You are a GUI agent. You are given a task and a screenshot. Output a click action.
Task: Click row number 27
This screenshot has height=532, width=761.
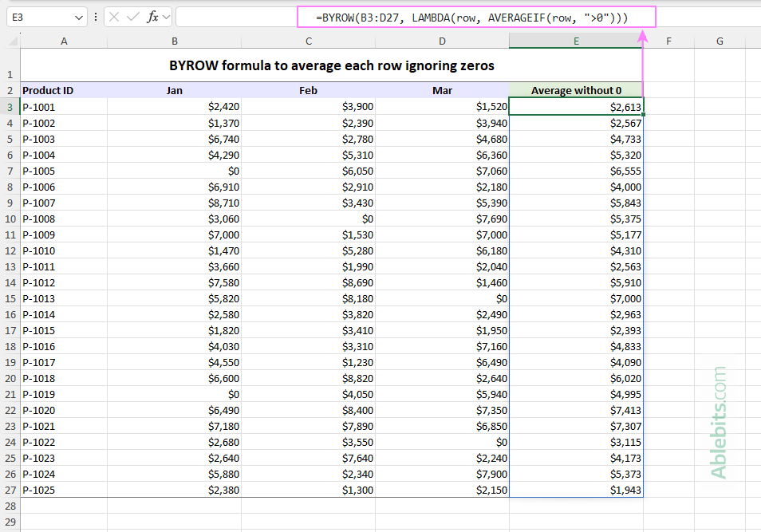tap(10, 490)
